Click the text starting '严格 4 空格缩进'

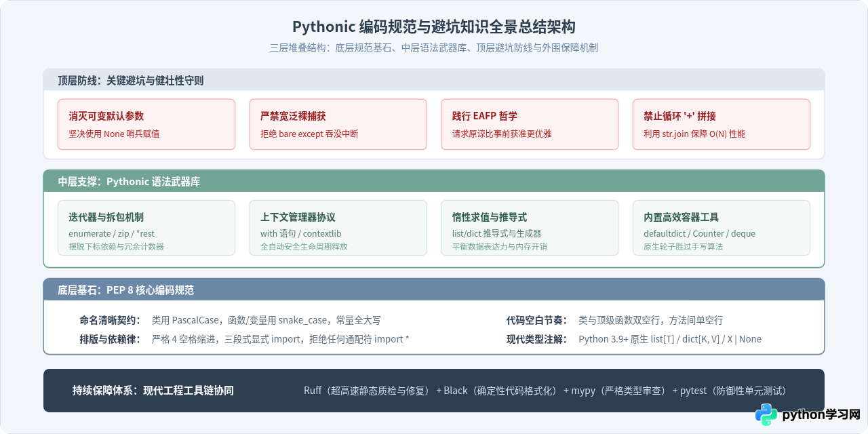click(x=281, y=339)
